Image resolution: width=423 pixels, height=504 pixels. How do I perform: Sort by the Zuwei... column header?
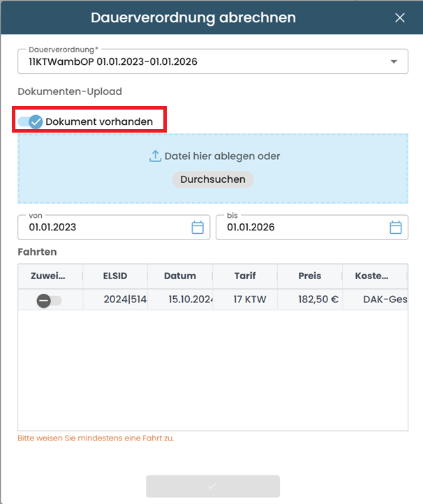tap(48, 276)
